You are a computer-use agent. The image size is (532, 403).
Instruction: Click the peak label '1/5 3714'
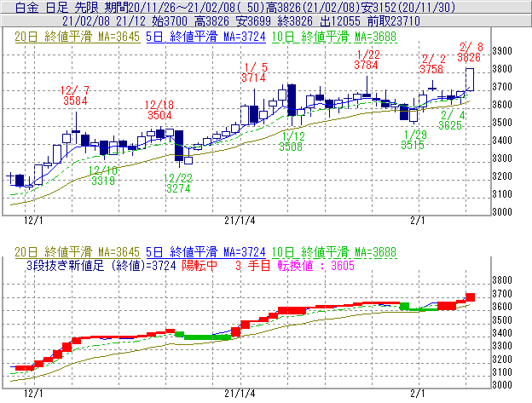click(254, 72)
